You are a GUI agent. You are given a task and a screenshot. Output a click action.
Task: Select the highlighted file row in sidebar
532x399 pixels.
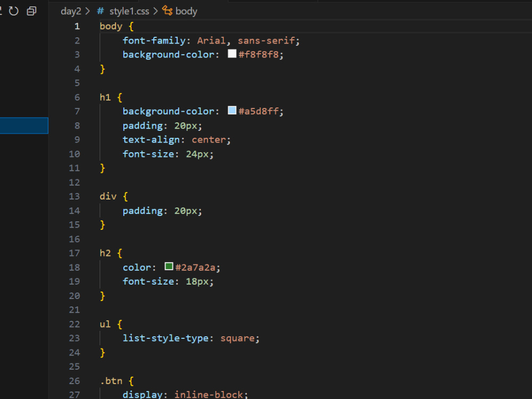(x=24, y=126)
